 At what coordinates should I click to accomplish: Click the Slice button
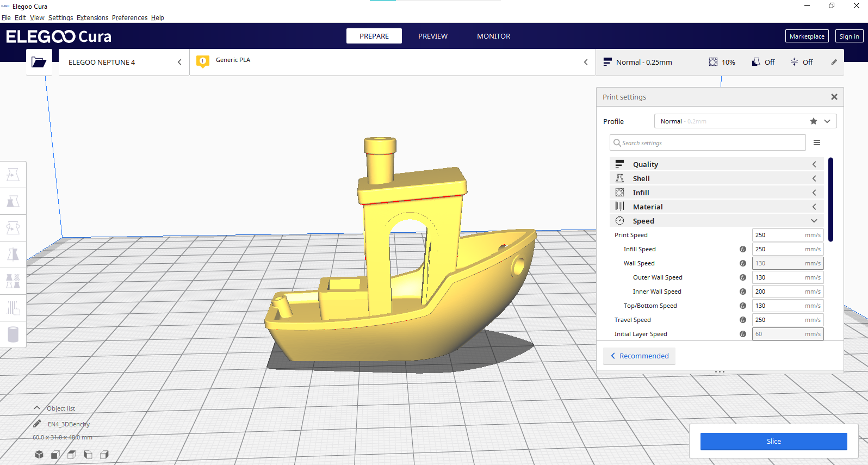[773, 441]
